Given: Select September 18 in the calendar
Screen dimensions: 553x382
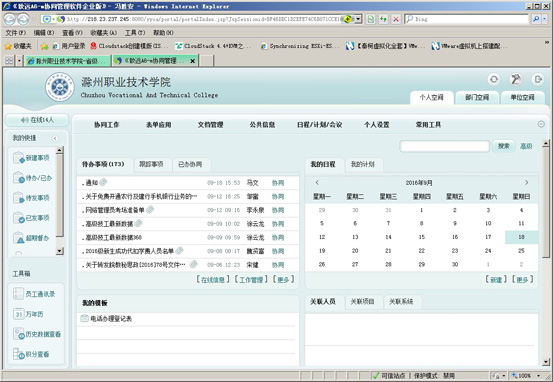Looking at the screenshot, I should click(521, 237).
